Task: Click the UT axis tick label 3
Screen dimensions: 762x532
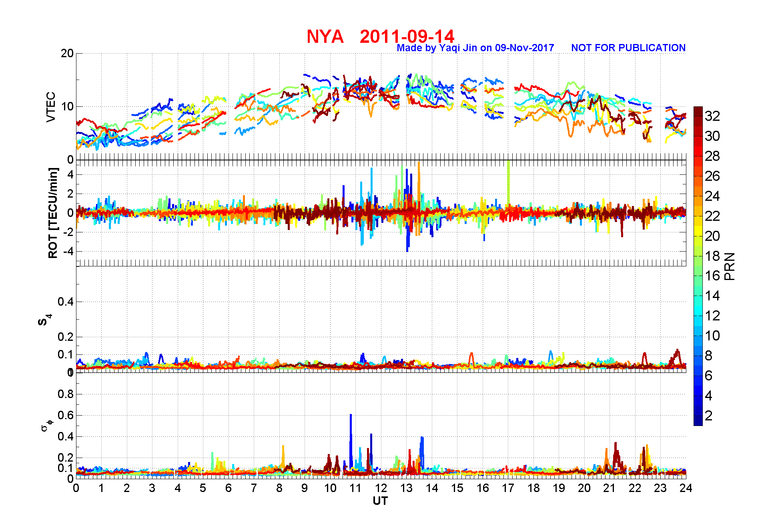Action: (x=152, y=488)
